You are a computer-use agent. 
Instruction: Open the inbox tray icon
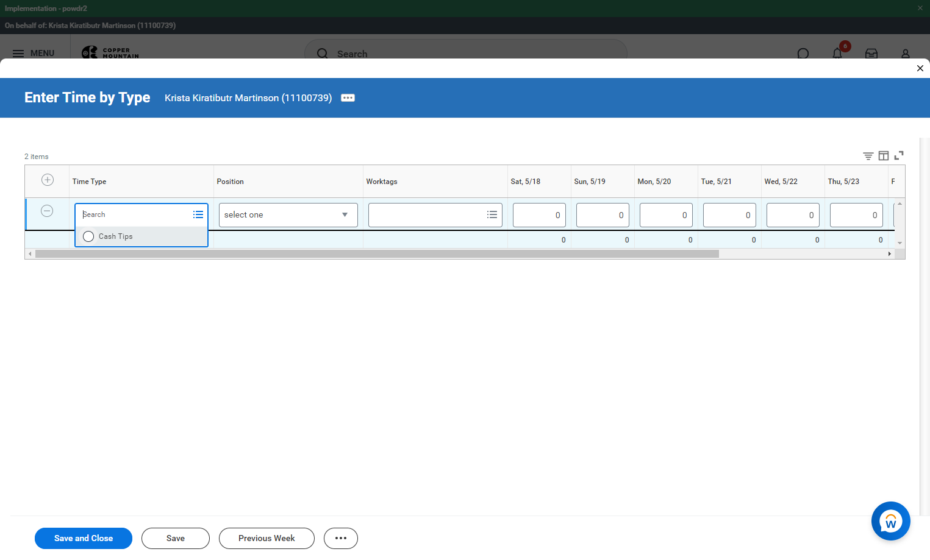click(871, 54)
